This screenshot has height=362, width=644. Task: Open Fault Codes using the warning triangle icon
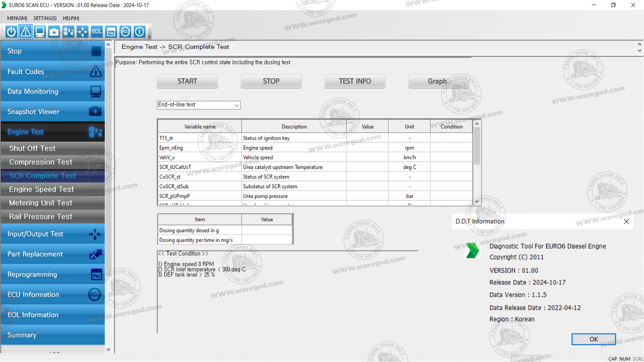tap(25, 31)
